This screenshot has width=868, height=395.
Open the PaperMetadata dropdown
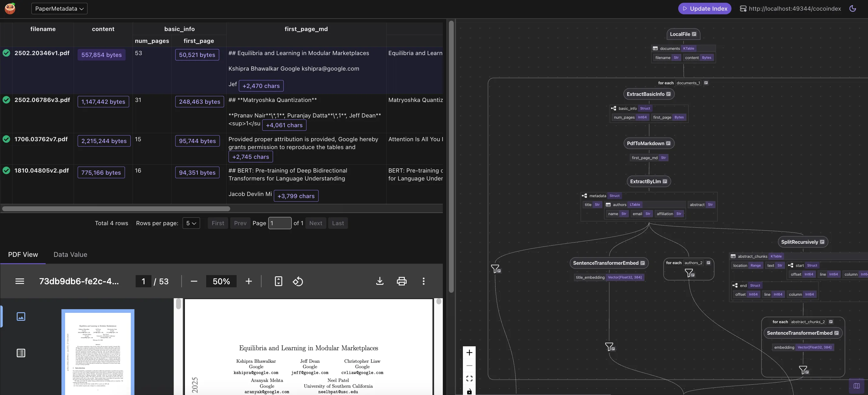coord(59,9)
